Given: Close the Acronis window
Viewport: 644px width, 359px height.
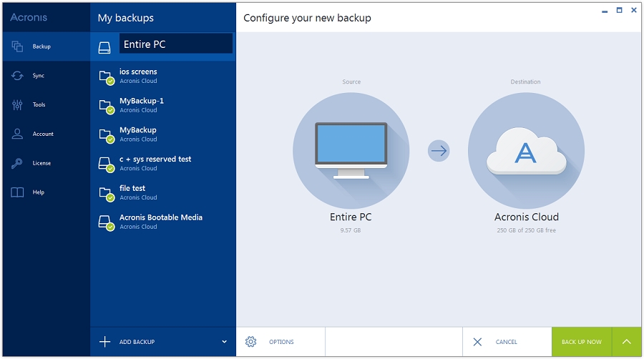Looking at the screenshot, I should pyautogui.click(x=634, y=10).
